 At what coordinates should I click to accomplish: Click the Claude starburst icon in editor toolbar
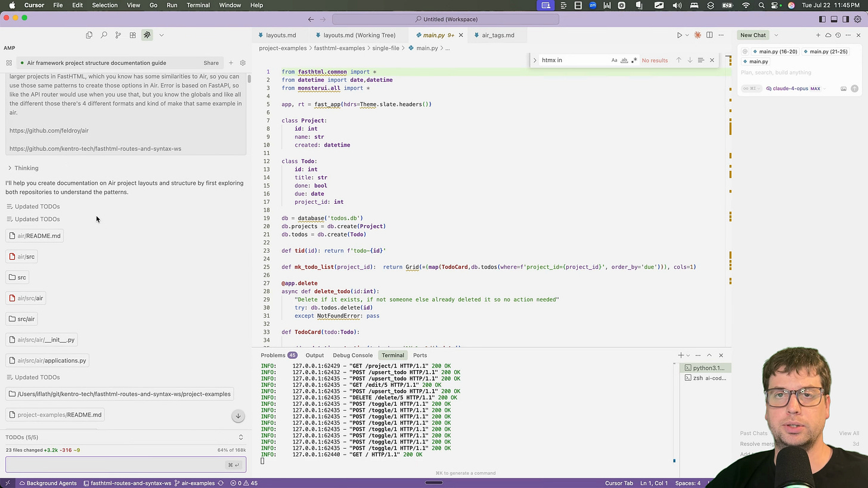coord(697,35)
